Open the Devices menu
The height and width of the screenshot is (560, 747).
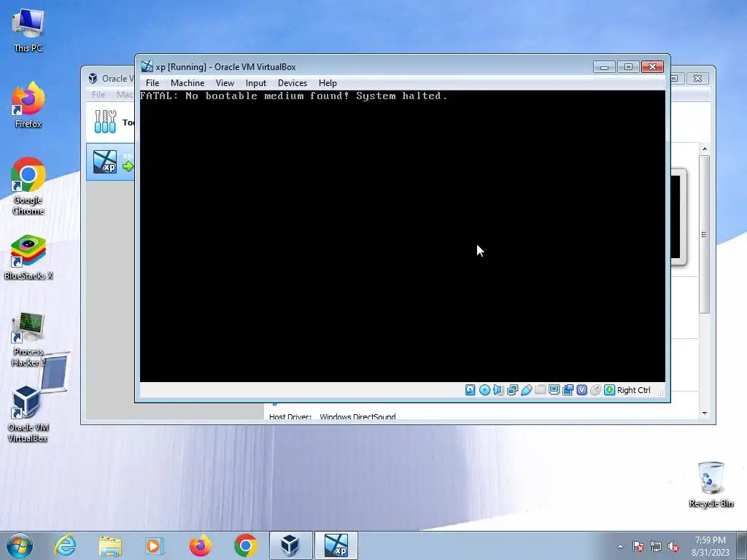point(293,83)
